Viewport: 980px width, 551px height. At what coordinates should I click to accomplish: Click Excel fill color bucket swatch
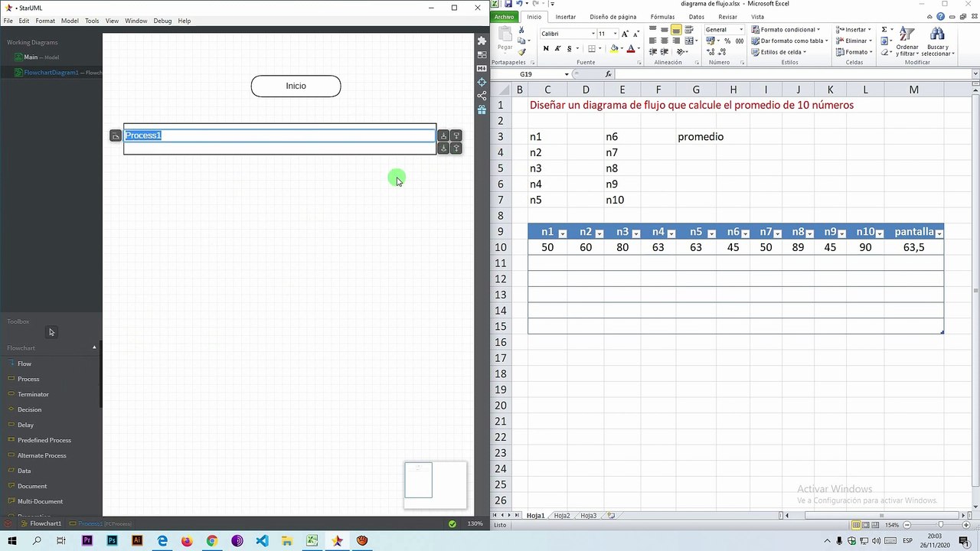click(614, 48)
